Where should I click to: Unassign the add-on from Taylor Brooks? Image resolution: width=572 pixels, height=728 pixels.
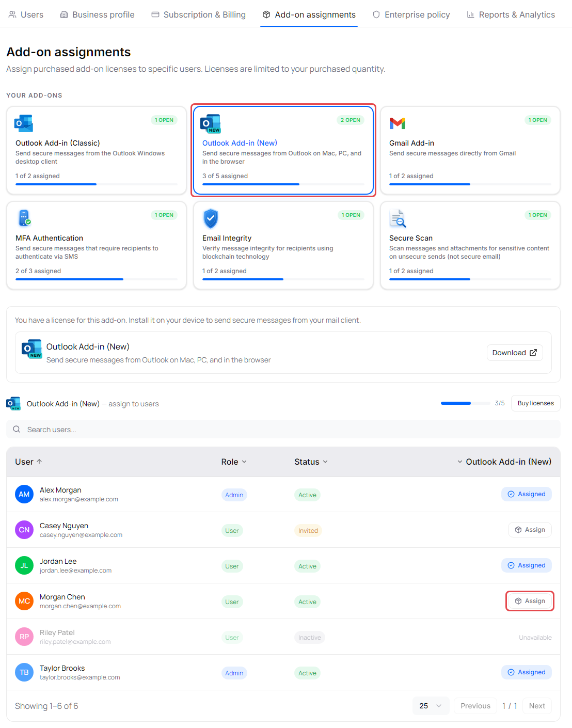coord(527,672)
